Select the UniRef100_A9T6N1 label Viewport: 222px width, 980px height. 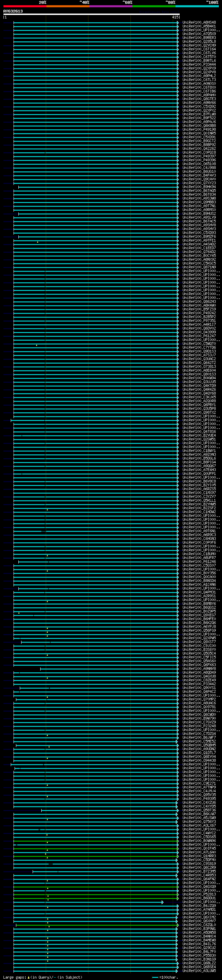(199, 531)
